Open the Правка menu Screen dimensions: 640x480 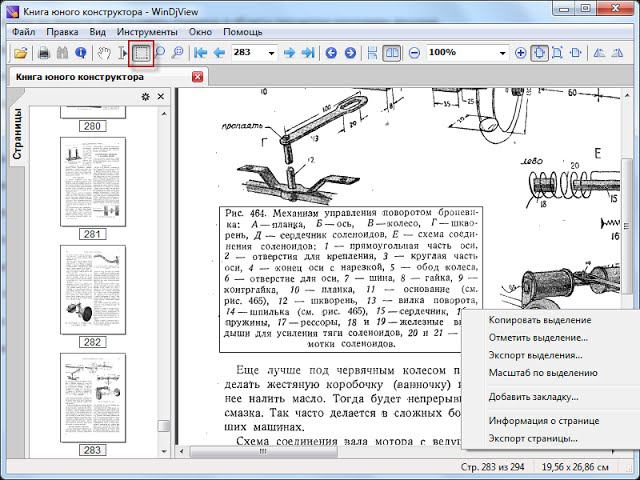coord(62,32)
